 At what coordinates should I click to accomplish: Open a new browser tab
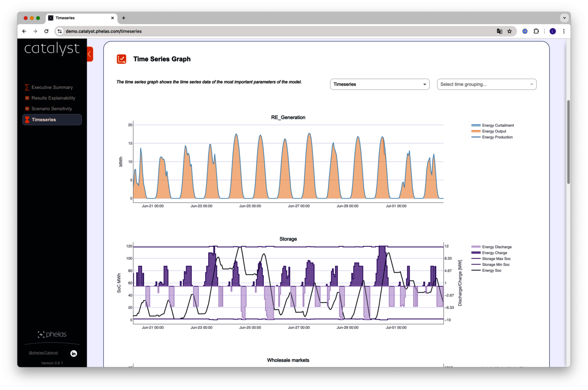(123, 18)
